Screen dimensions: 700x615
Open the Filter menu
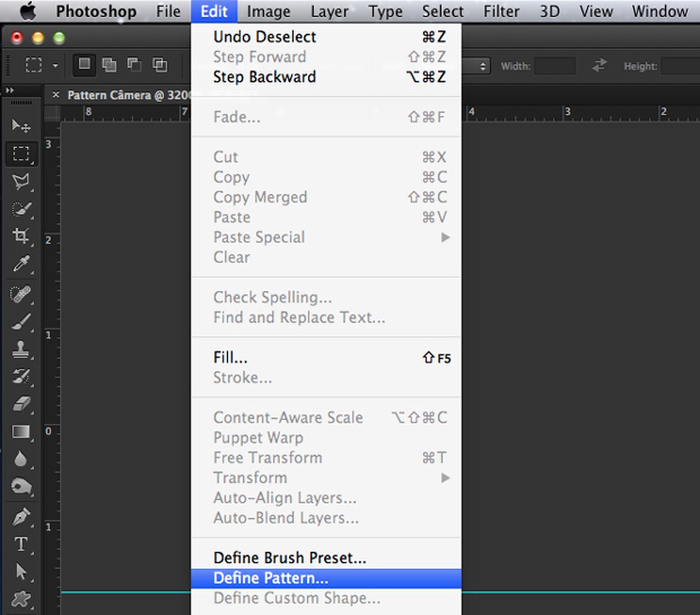coord(502,11)
